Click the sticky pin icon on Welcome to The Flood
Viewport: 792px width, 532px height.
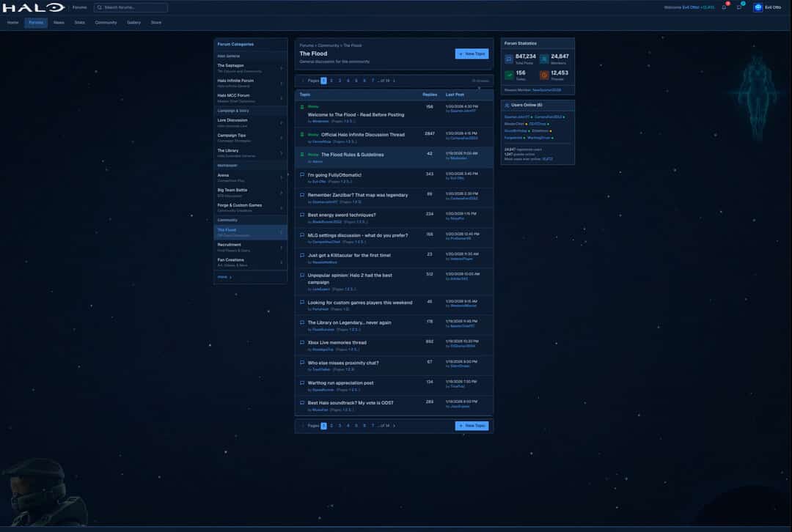(x=301, y=106)
